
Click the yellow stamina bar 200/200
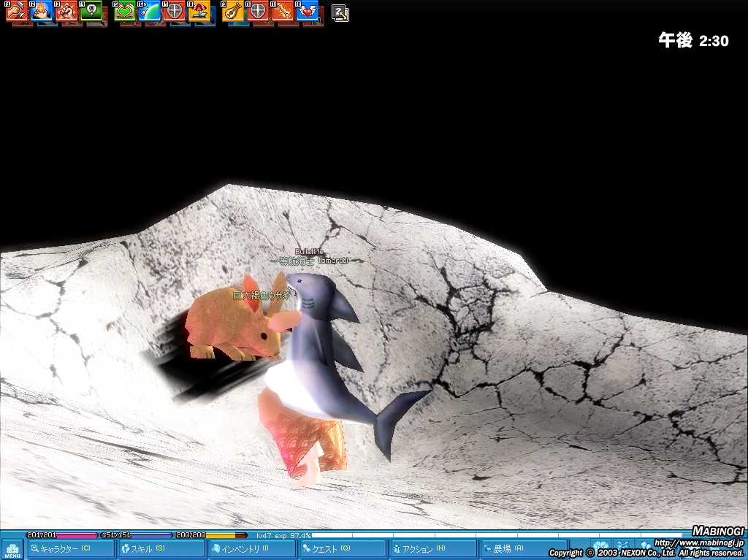(x=211, y=535)
